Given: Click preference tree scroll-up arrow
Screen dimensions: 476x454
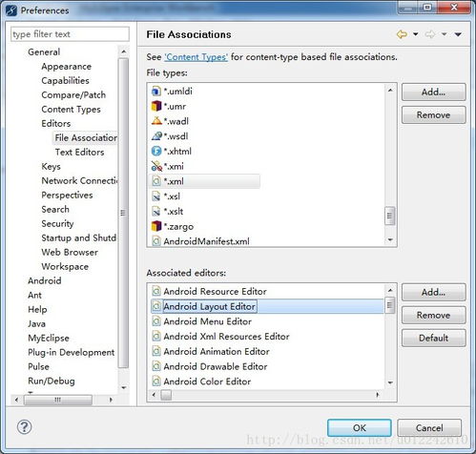Looking at the screenshot, I should [124, 52].
